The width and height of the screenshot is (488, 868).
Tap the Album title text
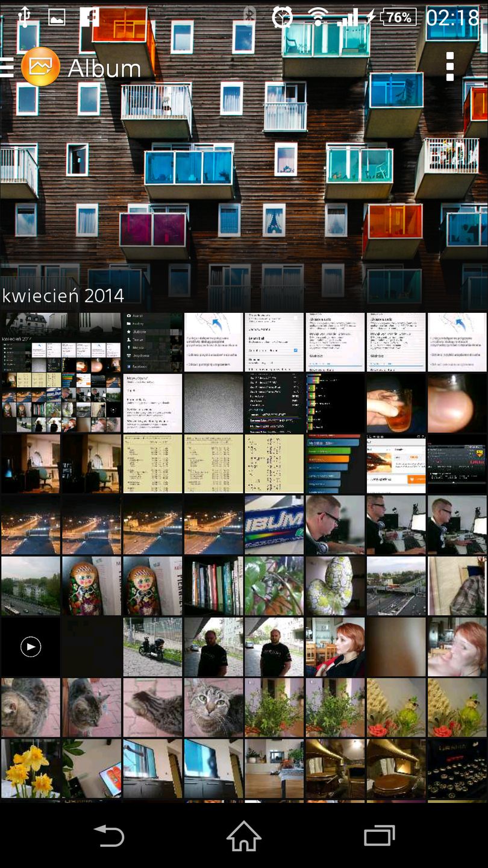[104, 68]
